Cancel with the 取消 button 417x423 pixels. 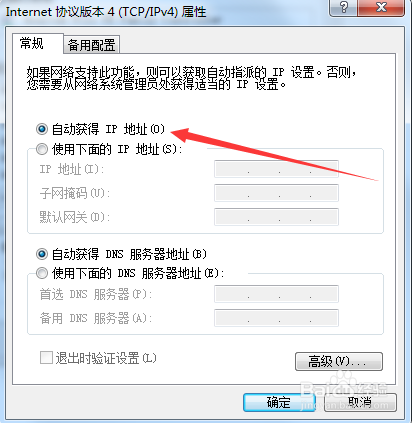pyautogui.click(x=360, y=402)
